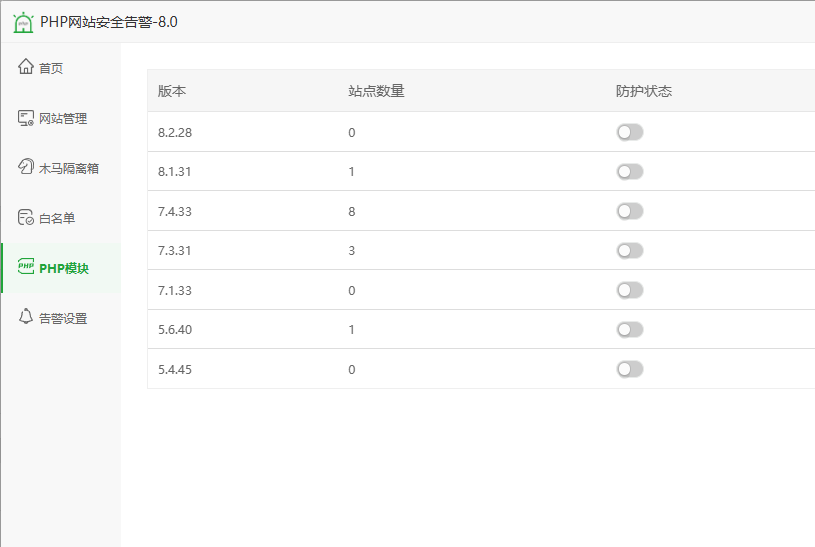
Task: Enable the 7.3.31 protection switch
Action: [x=629, y=250]
